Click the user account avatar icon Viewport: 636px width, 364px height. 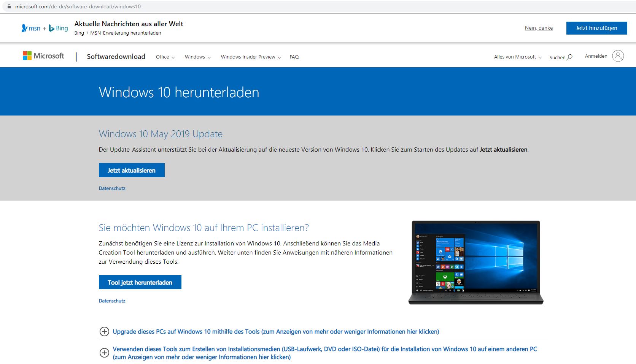[x=618, y=56]
